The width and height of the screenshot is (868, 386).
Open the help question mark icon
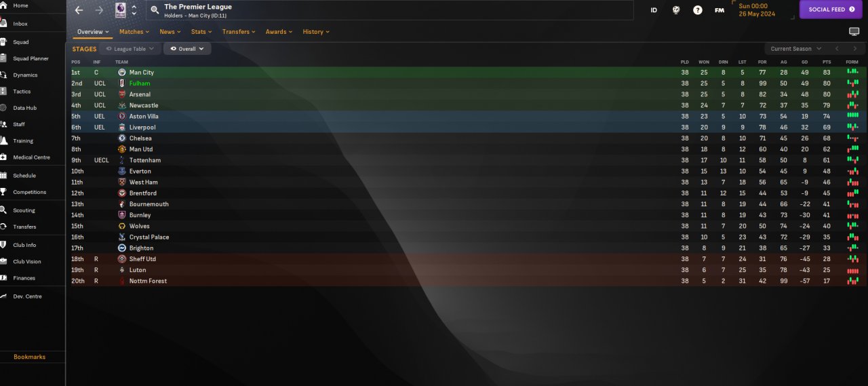pos(698,10)
